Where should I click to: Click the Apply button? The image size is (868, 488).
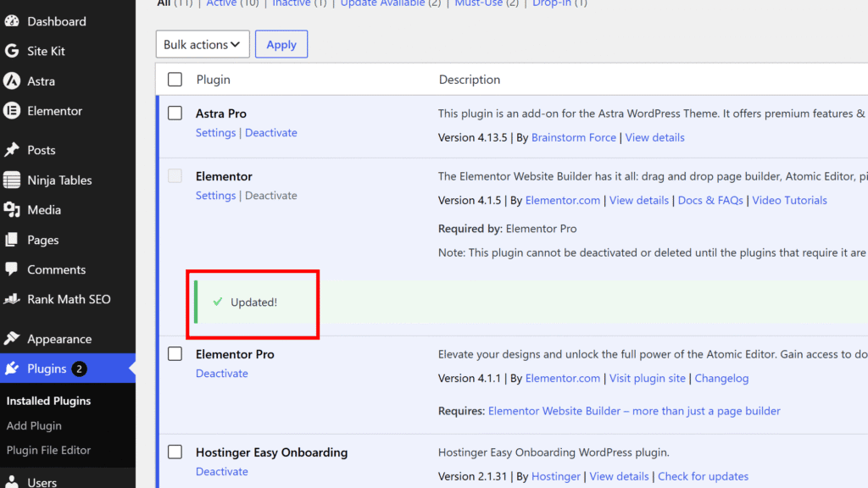[x=281, y=44]
